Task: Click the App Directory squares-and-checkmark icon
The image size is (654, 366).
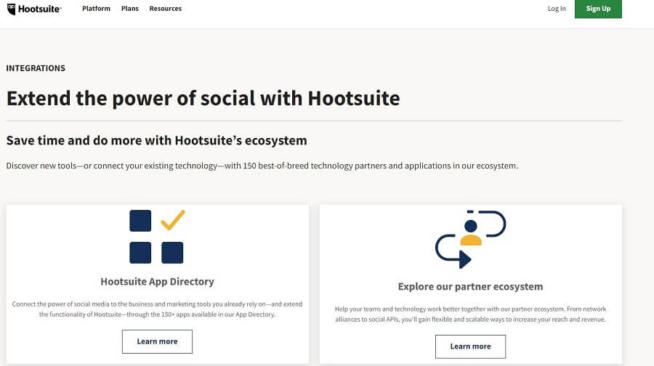Action: pos(157,237)
